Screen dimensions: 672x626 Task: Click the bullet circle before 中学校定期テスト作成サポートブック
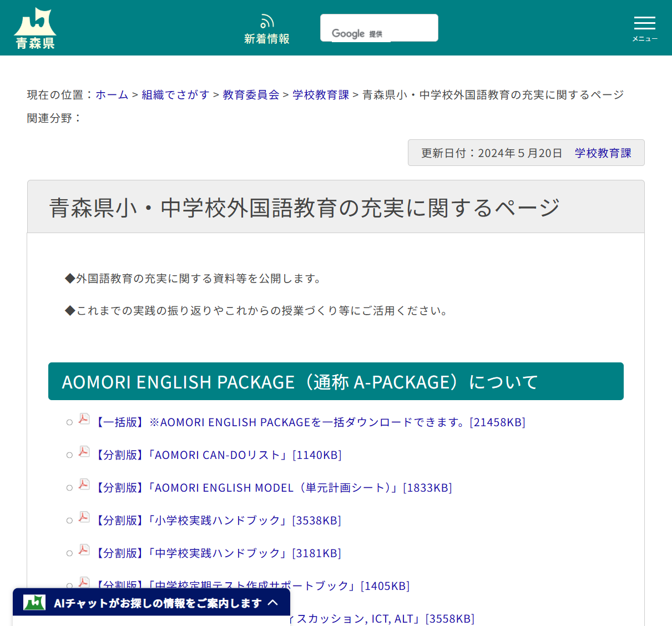(69, 585)
